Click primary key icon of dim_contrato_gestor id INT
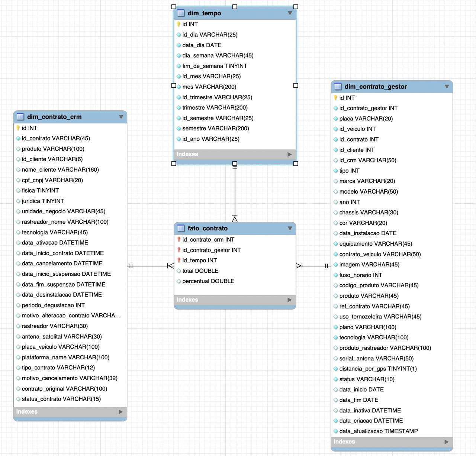 tap(336, 98)
